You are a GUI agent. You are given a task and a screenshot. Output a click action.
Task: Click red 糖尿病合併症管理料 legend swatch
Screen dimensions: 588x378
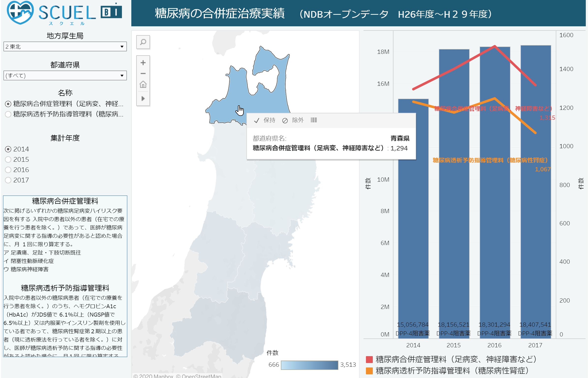point(369,360)
